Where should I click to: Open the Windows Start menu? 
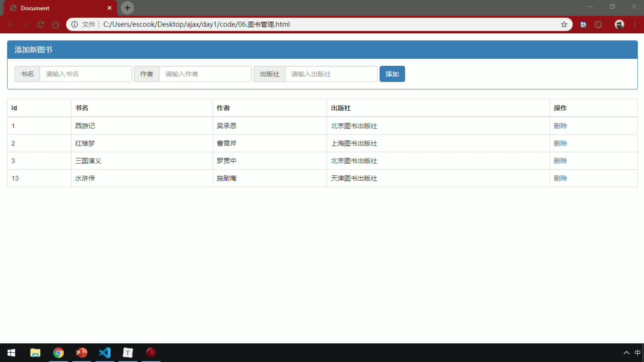pos(11,353)
